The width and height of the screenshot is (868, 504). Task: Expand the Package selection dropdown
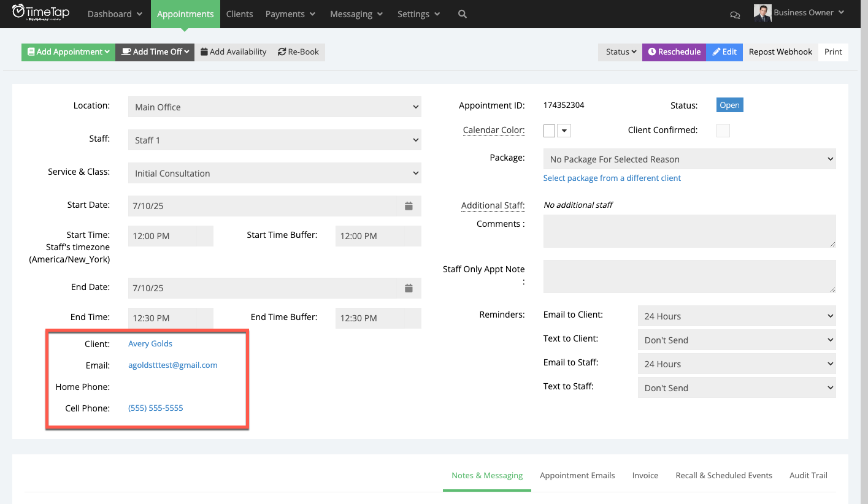(689, 159)
